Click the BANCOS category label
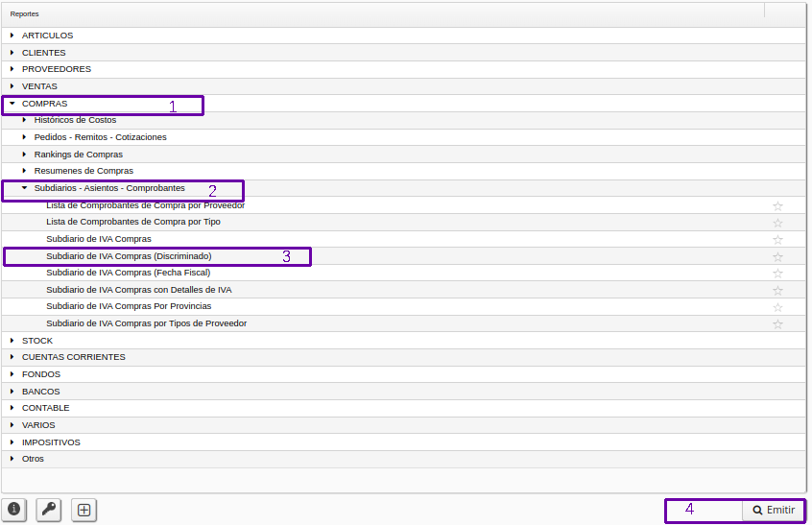Viewport: 812px width, 525px height. coord(41,392)
